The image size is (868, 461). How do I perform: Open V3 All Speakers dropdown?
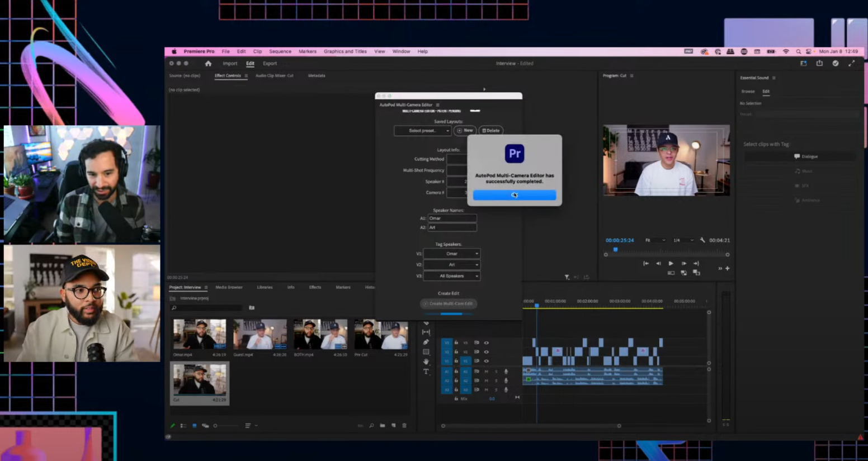tap(452, 276)
